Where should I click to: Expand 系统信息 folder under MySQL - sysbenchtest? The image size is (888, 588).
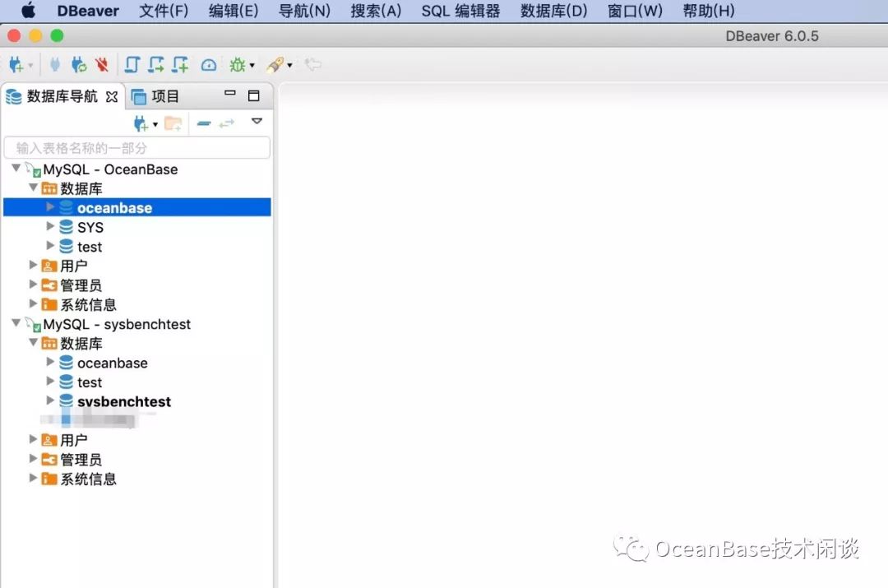point(34,478)
